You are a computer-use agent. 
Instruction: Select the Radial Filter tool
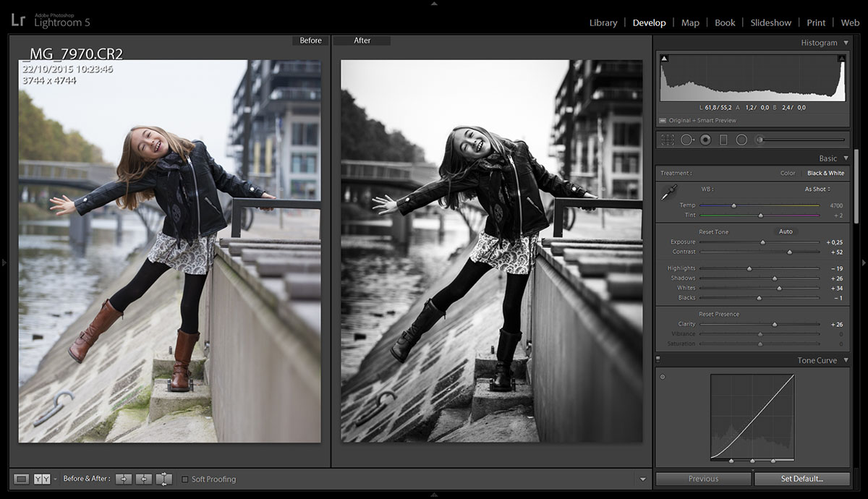point(743,139)
